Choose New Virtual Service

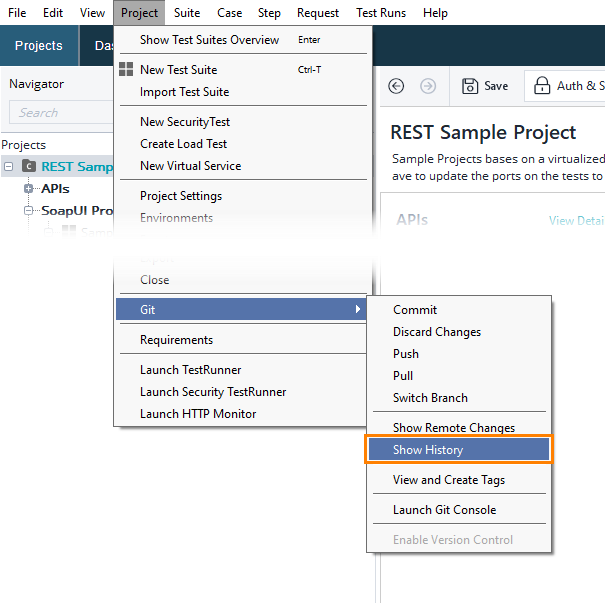(243, 166)
